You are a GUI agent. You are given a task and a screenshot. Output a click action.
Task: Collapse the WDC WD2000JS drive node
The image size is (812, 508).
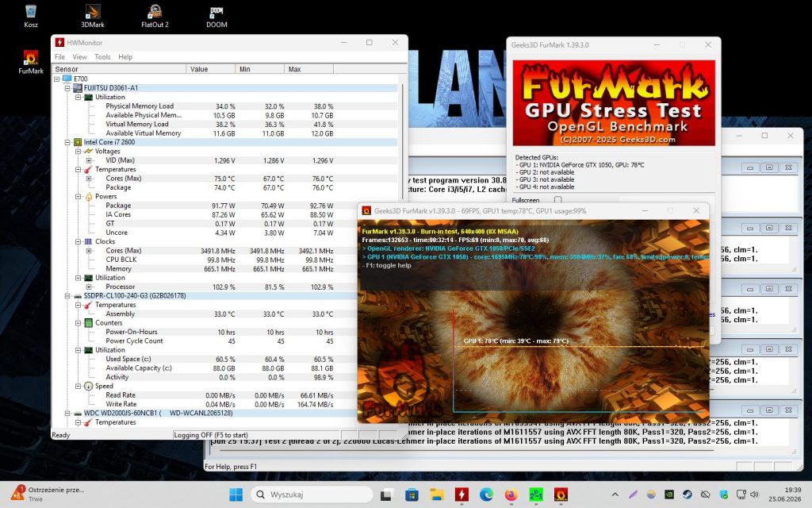click(67, 413)
